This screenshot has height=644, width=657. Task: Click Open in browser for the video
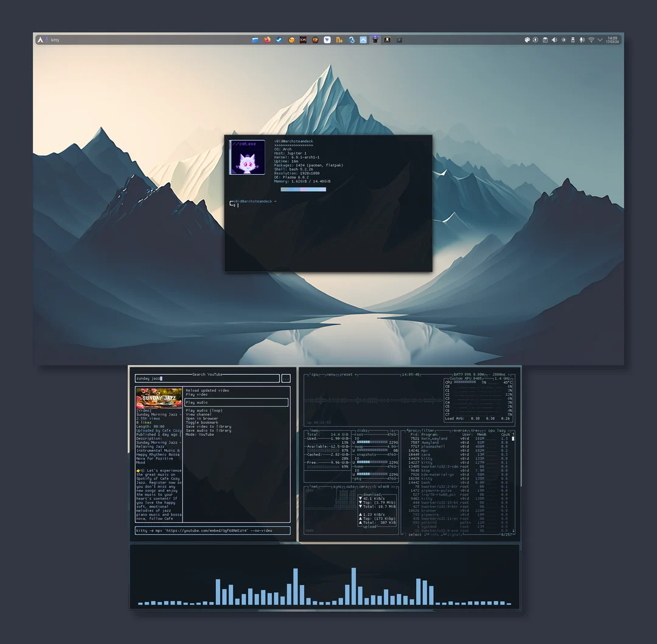click(202, 418)
